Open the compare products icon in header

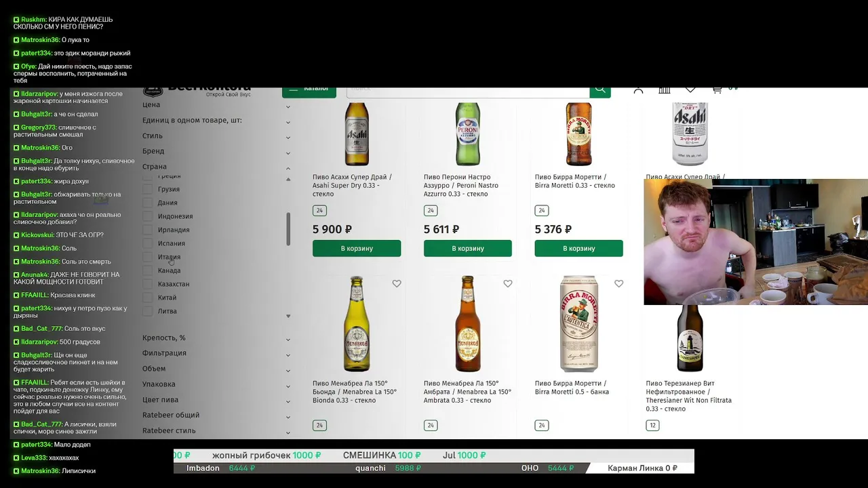tap(665, 90)
